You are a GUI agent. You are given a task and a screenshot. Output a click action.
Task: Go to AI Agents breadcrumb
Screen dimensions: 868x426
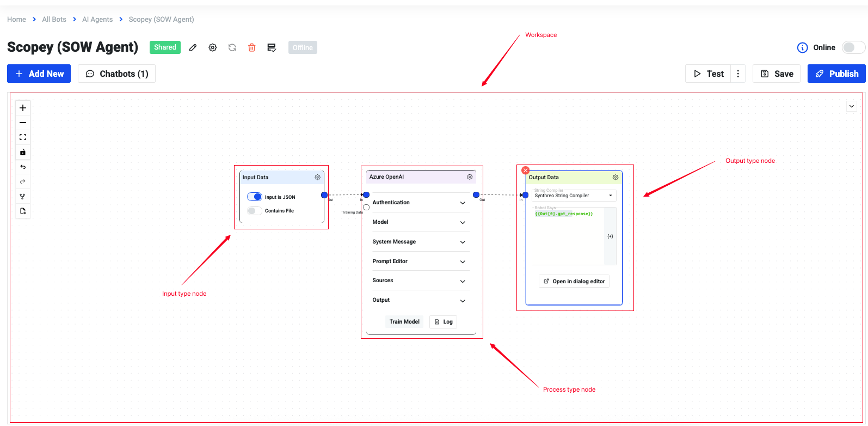point(97,19)
